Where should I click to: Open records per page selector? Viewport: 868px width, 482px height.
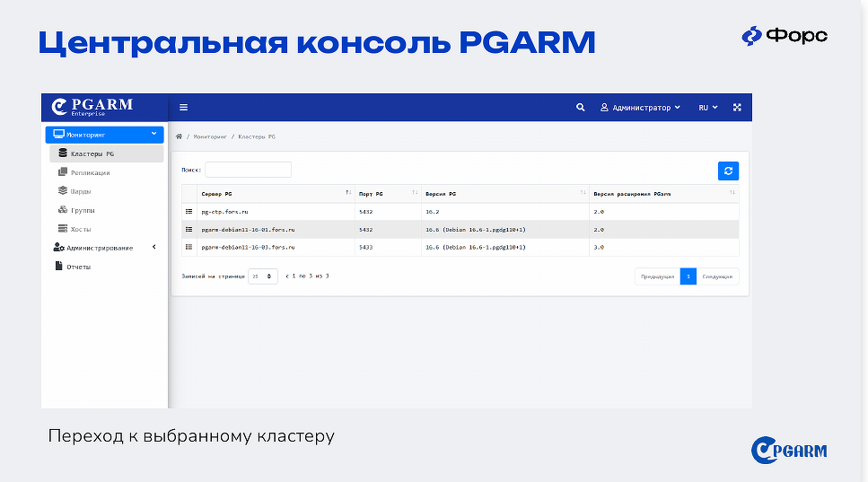(x=262, y=276)
